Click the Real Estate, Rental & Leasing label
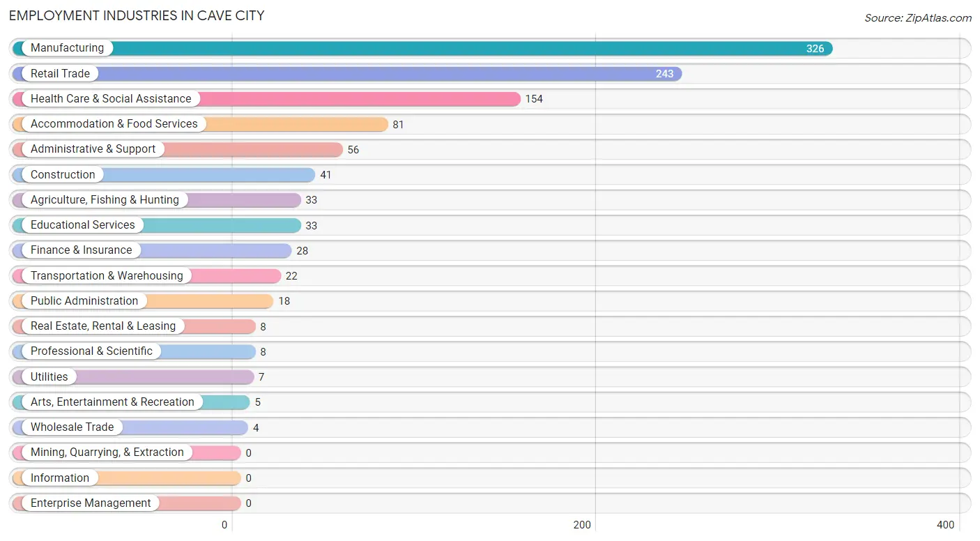Image resolution: width=980 pixels, height=541 pixels. (x=103, y=326)
